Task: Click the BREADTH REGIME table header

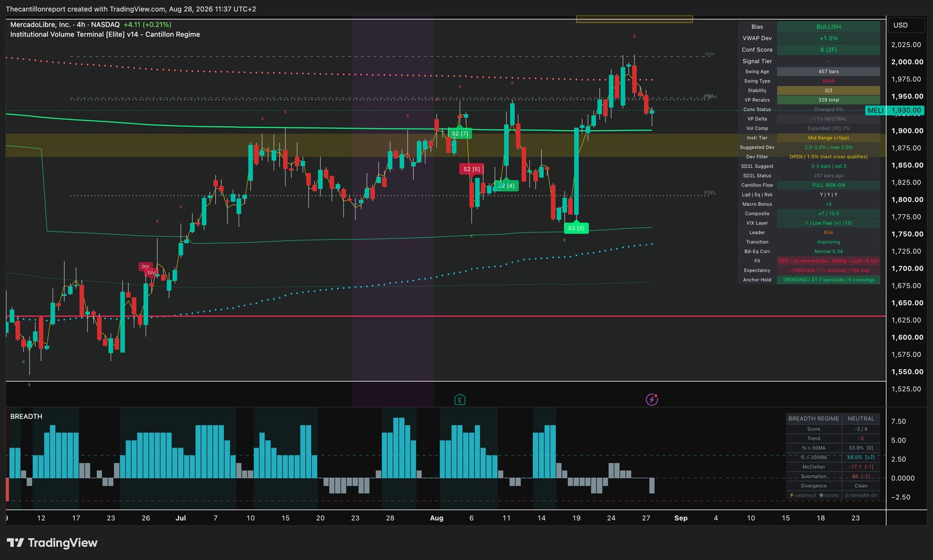Action: click(814, 419)
